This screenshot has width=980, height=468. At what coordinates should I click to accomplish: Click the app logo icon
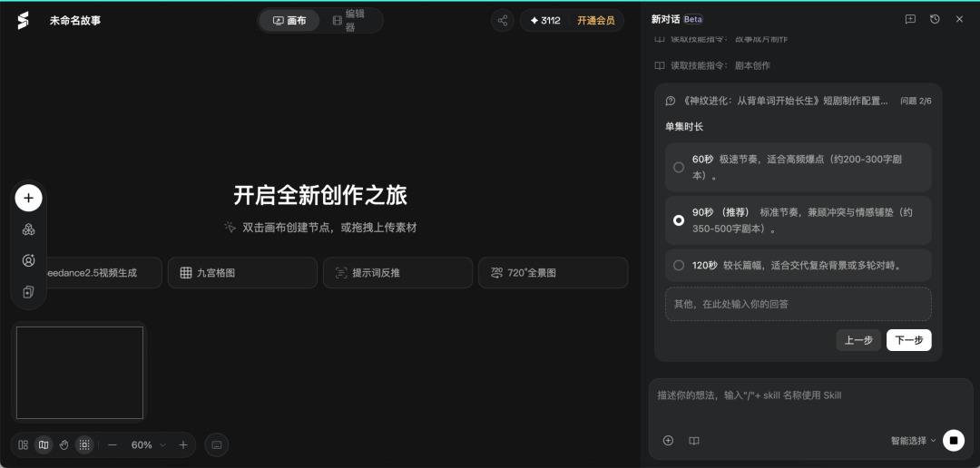[x=23, y=21]
